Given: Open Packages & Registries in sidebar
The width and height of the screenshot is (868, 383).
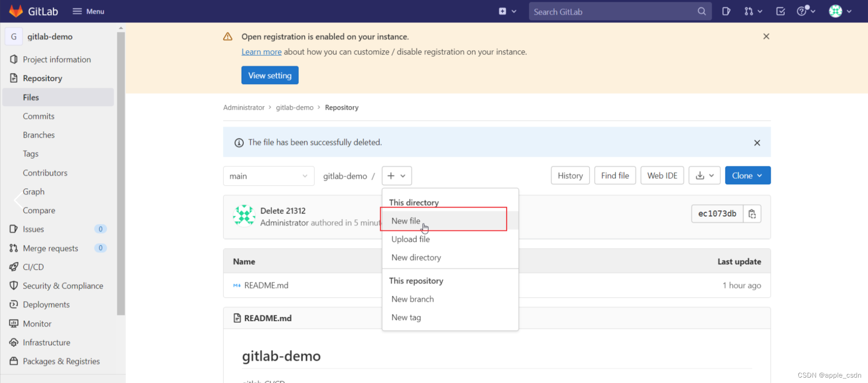Looking at the screenshot, I should 61,361.
